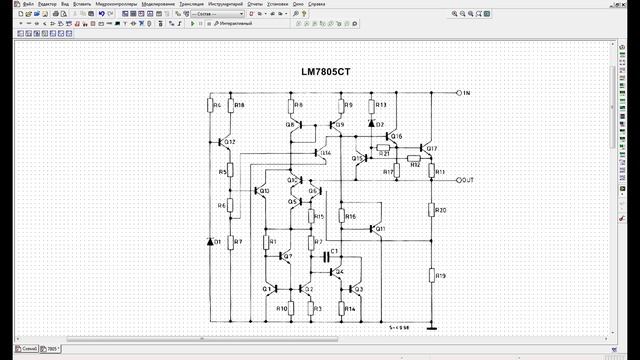The width and height of the screenshot is (640, 360).
Task: Switch to the 7805 sheet tab
Action: pyautogui.click(x=51, y=349)
